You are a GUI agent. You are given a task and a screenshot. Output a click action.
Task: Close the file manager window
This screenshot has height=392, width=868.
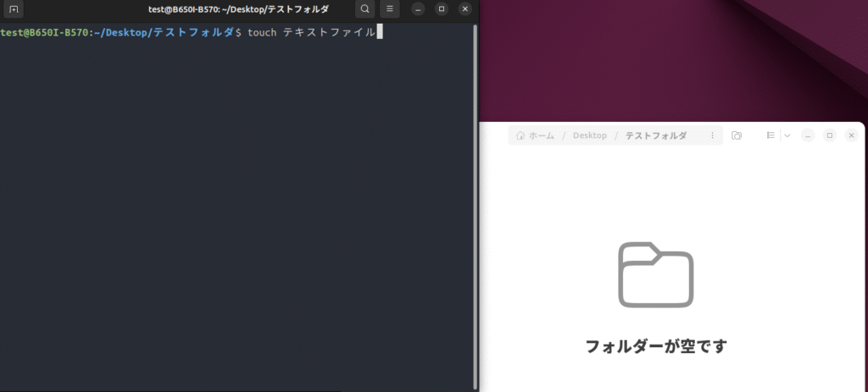click(851, 135)
